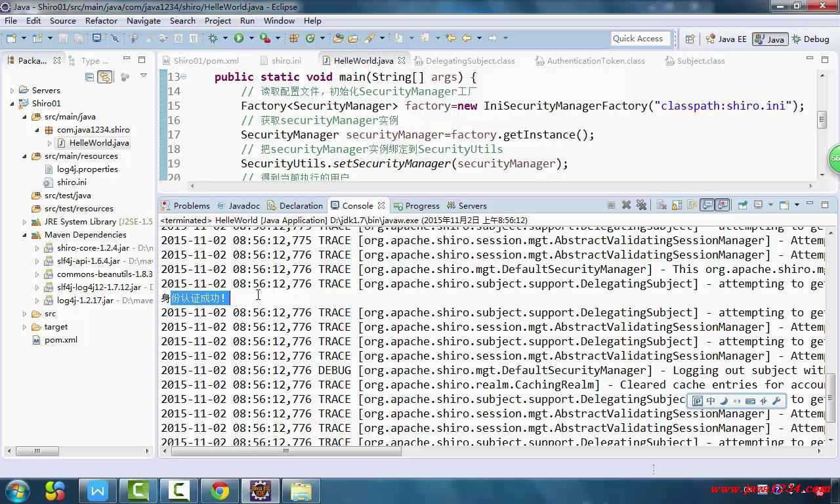The image size is (840, 504).
Task: Toggle Link with Editor in Package Explorer
Action: pyautogui.click(x=105, y=77)
